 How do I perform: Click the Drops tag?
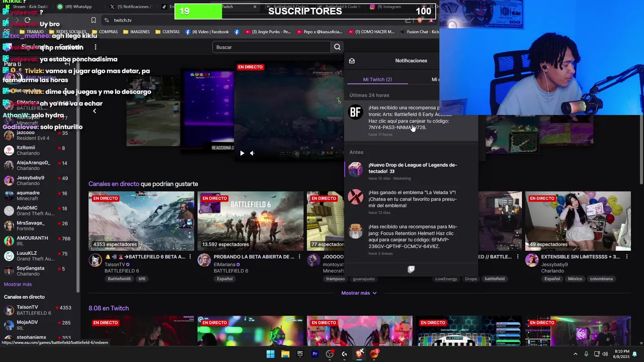pyautogui.click(x=471, y=279)
